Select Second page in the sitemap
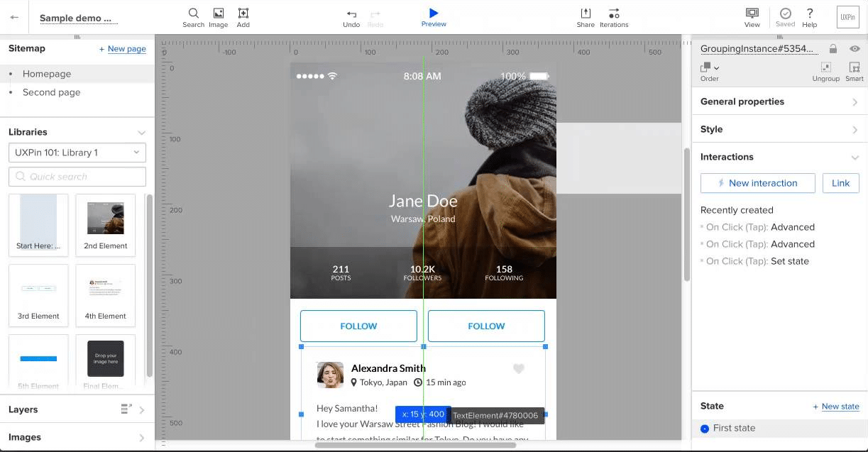This screenshot has height=452, width=868. pos(77,92)
